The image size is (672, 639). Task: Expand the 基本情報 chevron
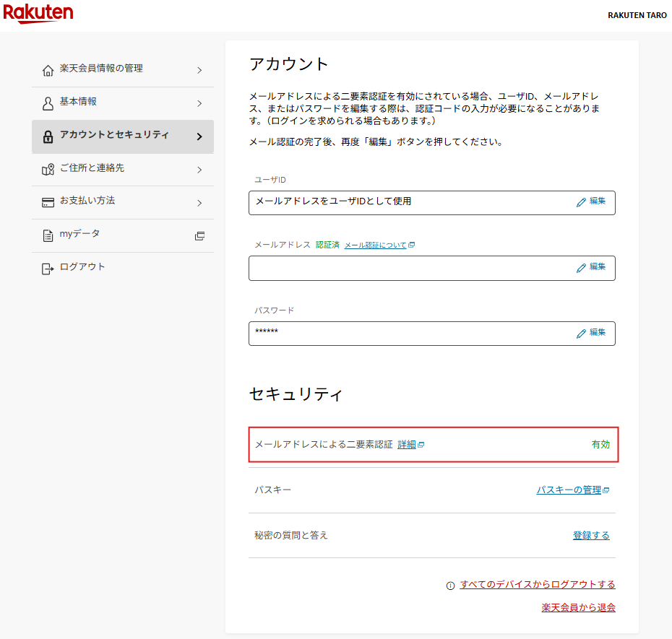click(x=199, y=103)
